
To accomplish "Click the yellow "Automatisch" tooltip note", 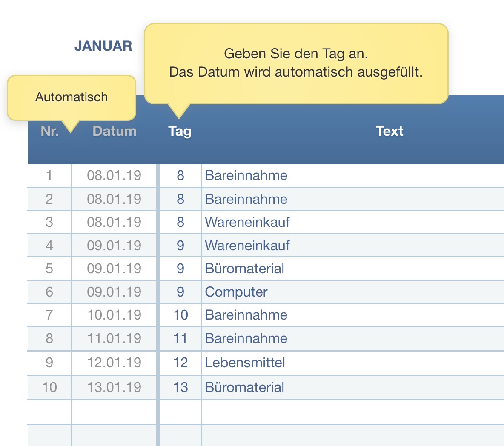I will 72,97.
